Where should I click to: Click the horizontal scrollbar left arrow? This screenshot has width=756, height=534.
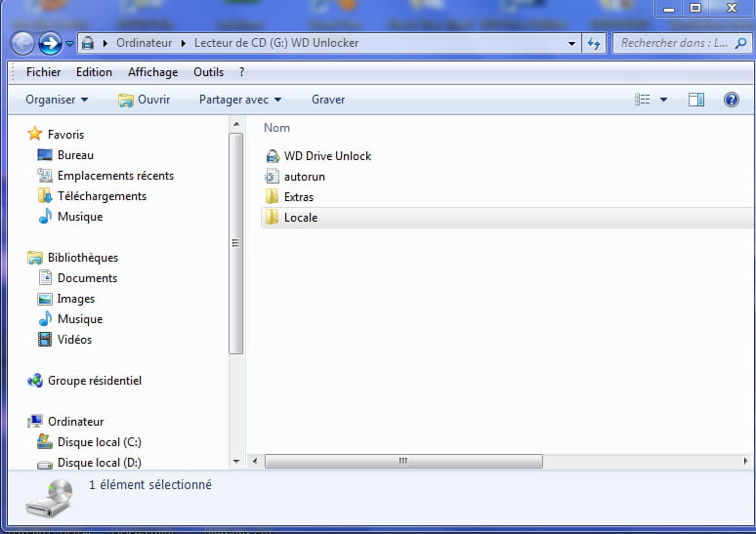click(255, 461)
